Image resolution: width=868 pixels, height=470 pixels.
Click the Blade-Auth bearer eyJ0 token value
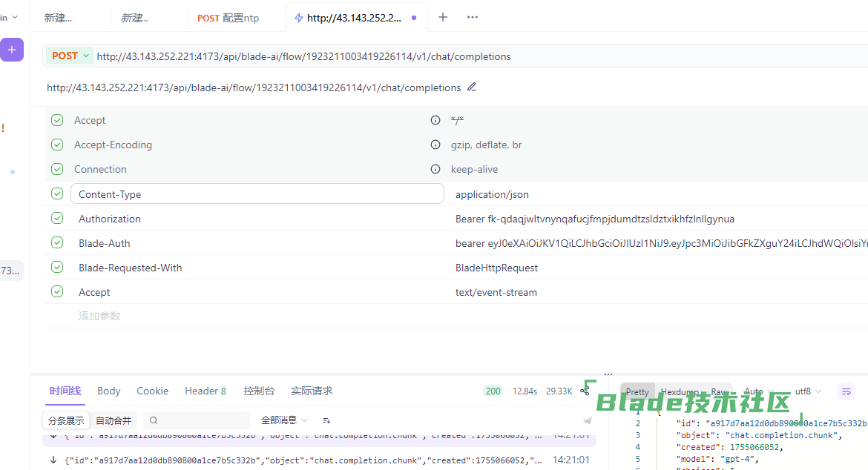click(x=662, y=243)
